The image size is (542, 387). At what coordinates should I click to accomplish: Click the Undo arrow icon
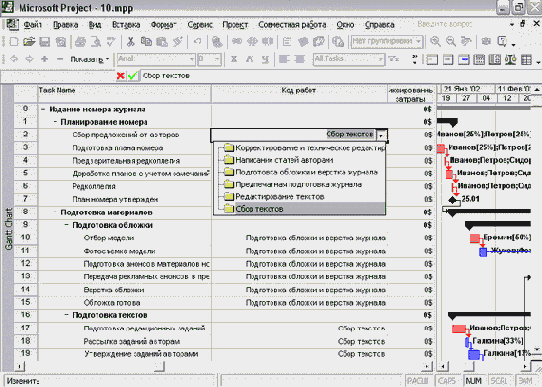197,42
